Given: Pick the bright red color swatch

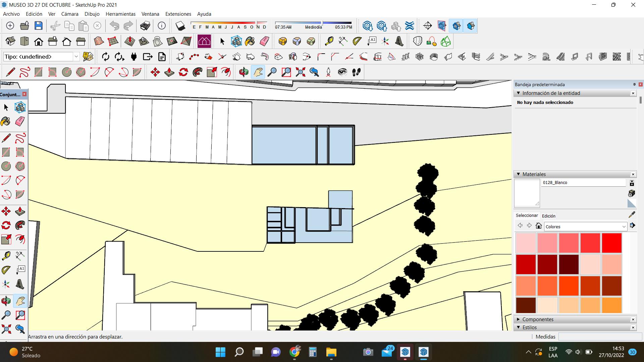Looking at the screenshot, I should [x=611, y=243].
